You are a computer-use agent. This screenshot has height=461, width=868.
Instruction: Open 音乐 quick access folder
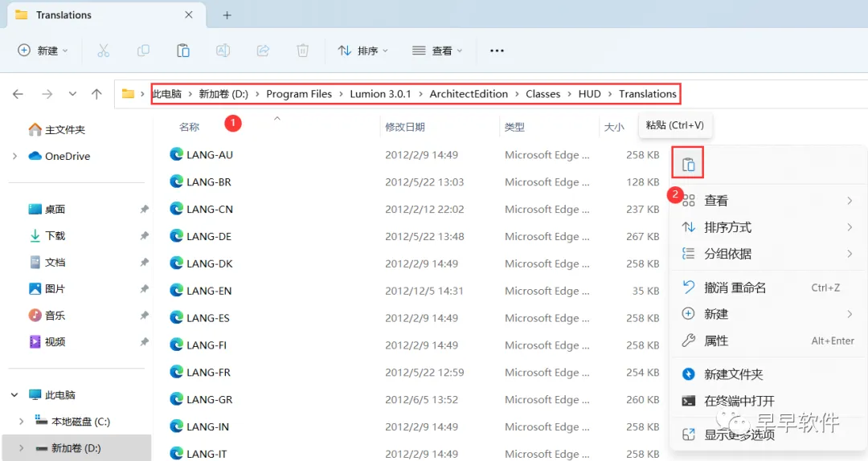(x=47, y=316)
